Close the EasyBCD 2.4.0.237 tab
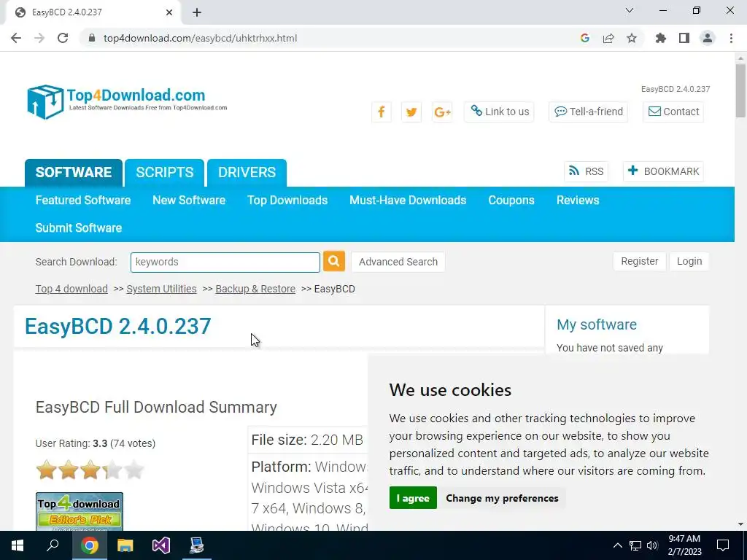Image resolution: width=747 pixels, height=560 pixels. coord(169,12)
